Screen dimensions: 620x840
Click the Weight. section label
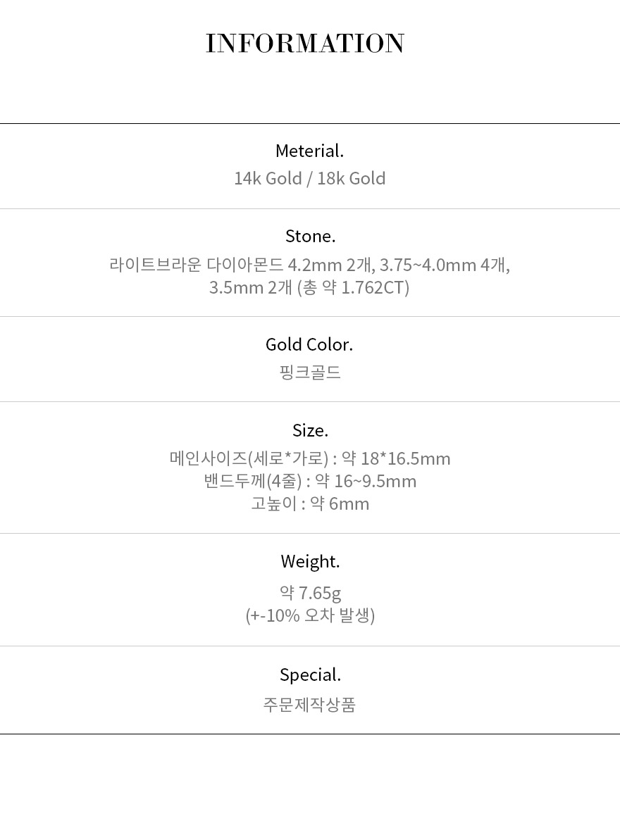[310, 561]
